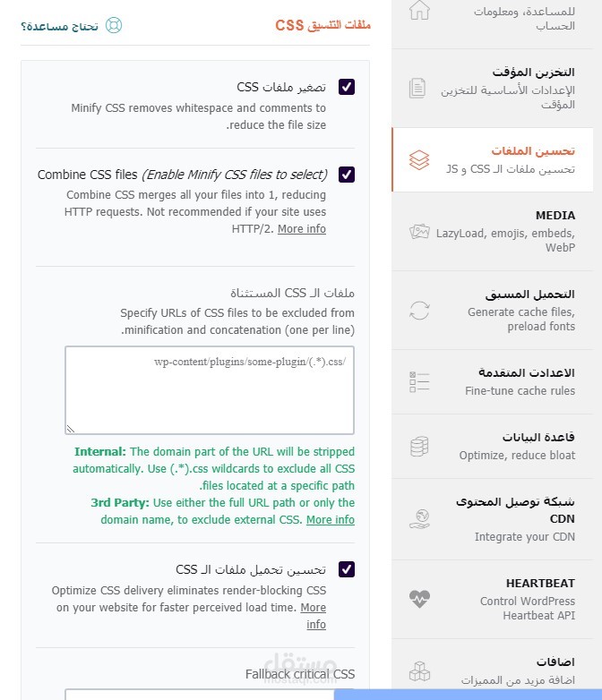Screen dimensions: 602x700
Task: Click the excluded CSS files text area
Action: pyautogui.click(x=210, y=390)
